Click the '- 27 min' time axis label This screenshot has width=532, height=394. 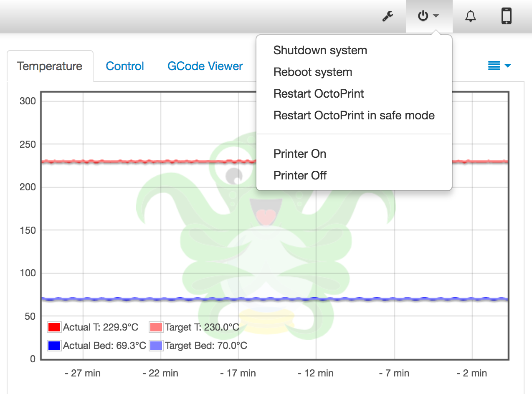click(83, 373)
